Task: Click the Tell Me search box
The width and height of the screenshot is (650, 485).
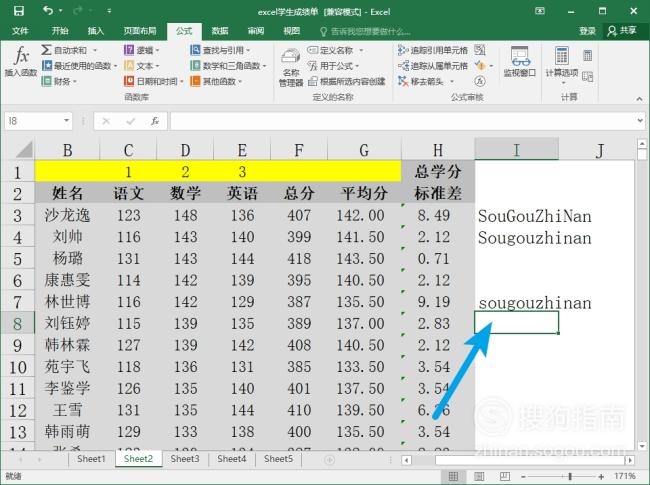Action: click(x=365, y=32)
